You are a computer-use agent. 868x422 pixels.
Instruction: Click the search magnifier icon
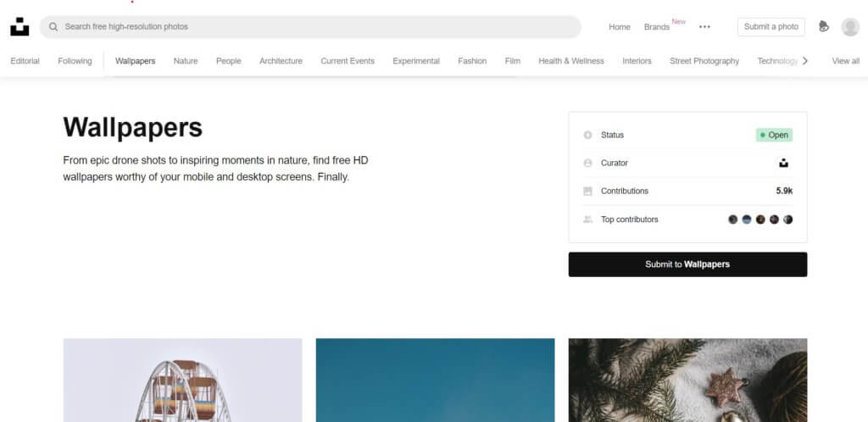point(53,26)
